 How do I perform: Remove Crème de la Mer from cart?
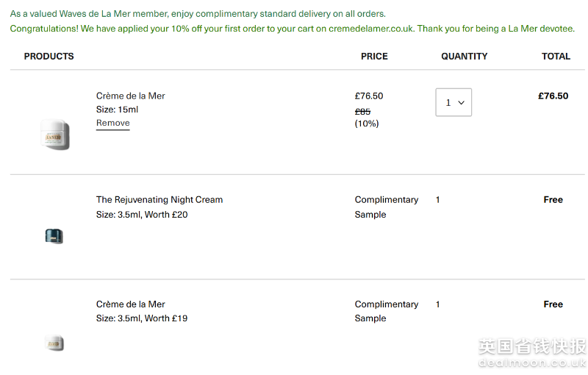click(112, 124)
